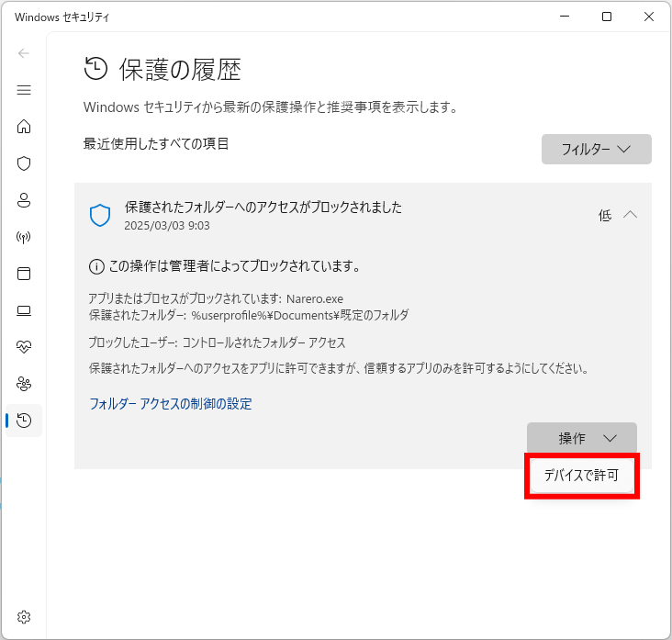The width and height of the screenshot is (672, 640).
Task: Click the date 2025/03/03 9:03
Action: 167,226
